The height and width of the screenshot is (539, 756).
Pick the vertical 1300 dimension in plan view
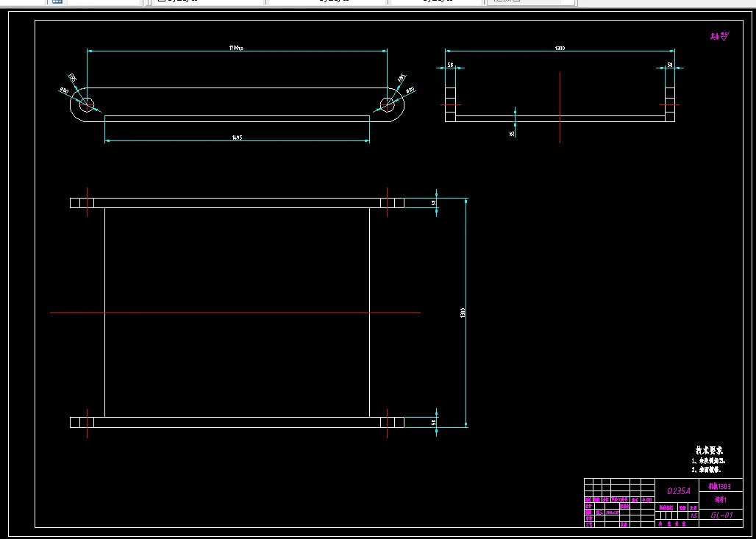[x=463, y=313]
